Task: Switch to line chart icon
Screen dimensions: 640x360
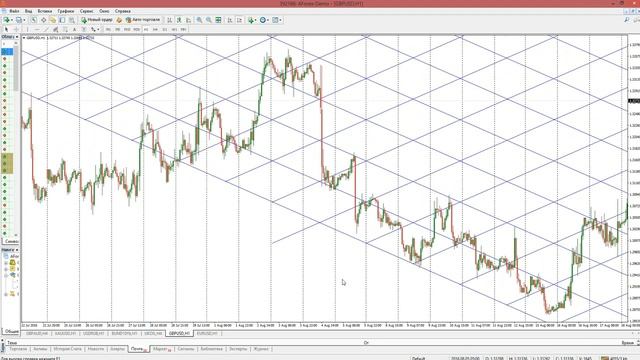Action: pos(188,20)
